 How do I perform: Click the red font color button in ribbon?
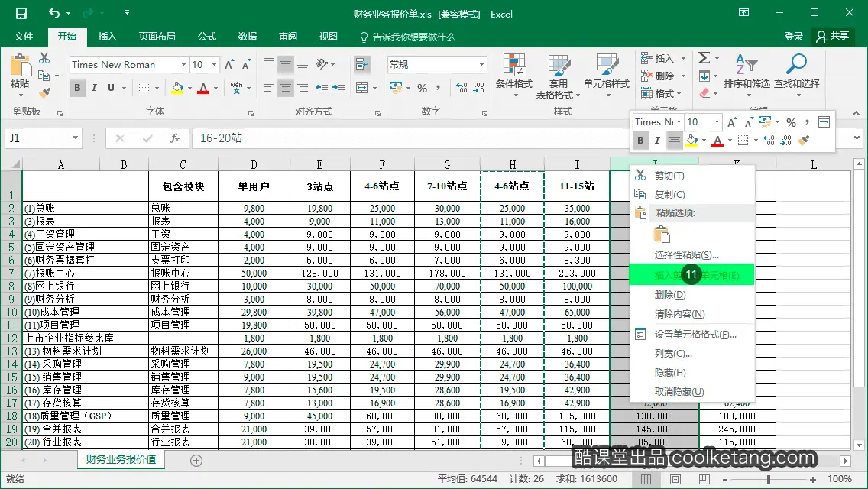pyautogui.click(x=203, y=88)
